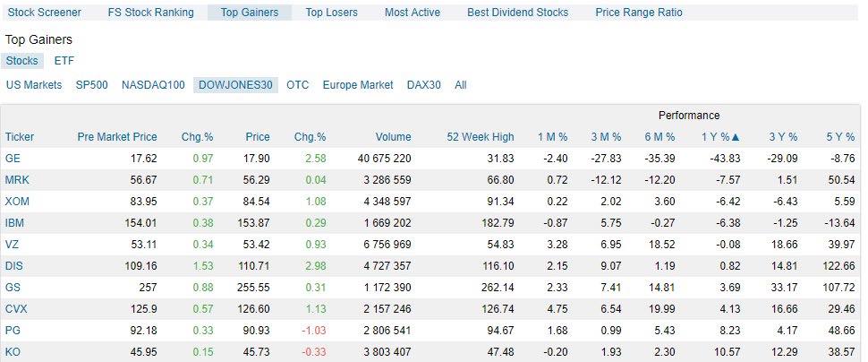Select the Stocks filter
The height and width of the screenshot is (362, 868).
tap(22, 61)
